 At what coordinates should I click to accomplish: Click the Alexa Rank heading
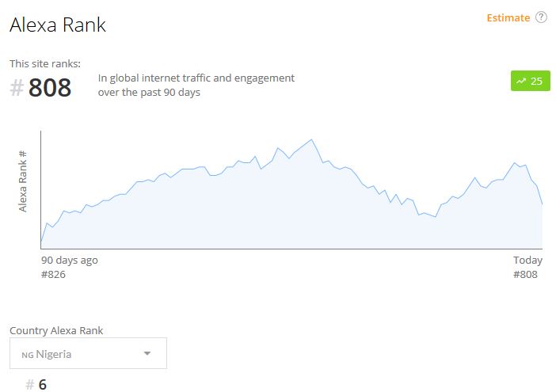[x=58, y=25]
